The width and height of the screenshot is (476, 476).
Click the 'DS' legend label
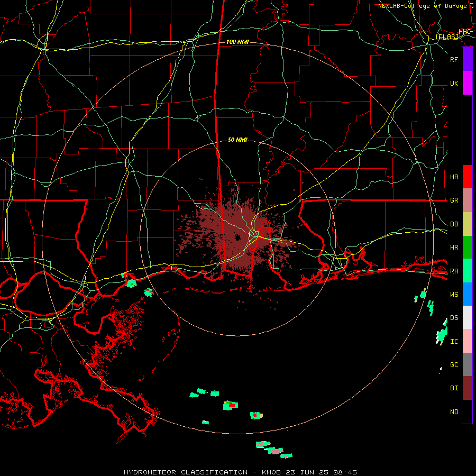[x=454, y=318]
